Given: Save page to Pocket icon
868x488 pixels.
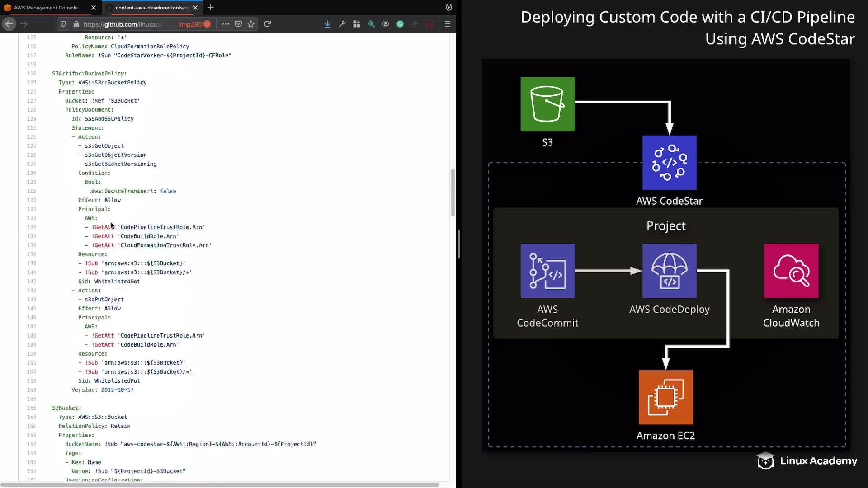Looking at the screenshot, I should pos(238,24).
